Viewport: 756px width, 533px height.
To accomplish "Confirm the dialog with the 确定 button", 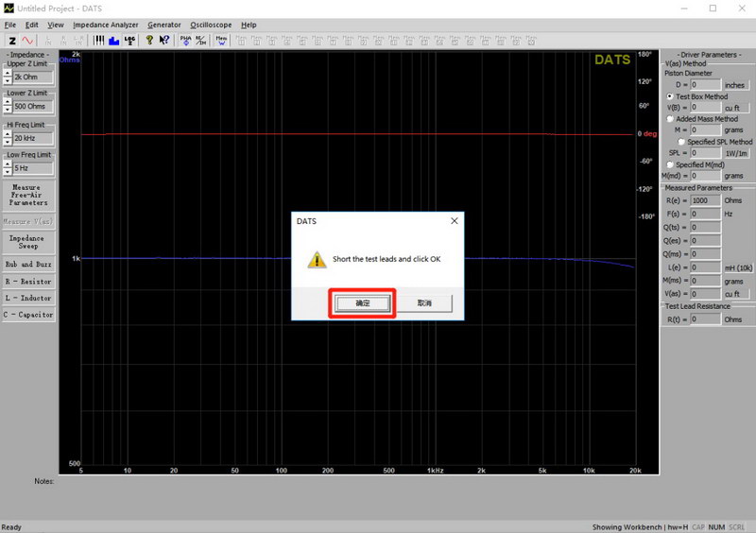I will [x=363, y=303].
